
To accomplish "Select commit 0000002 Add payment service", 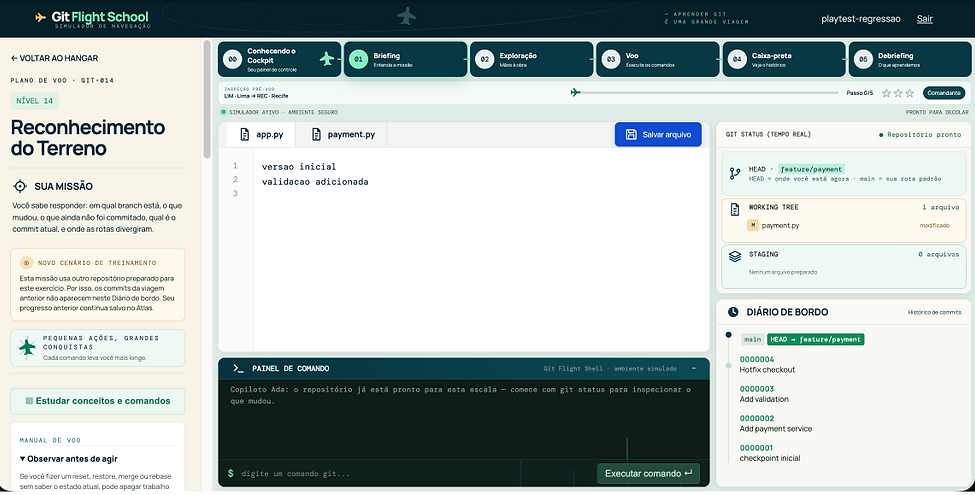I will pos(775,423).
